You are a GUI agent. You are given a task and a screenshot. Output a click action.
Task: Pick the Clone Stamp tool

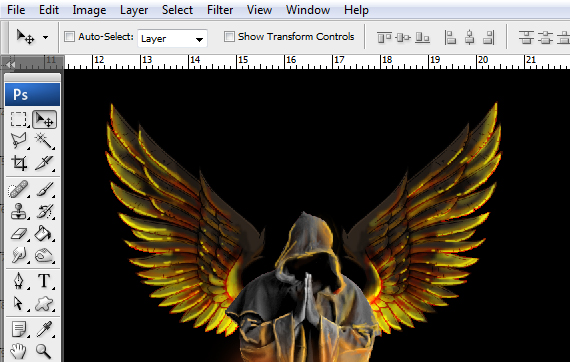19,211
